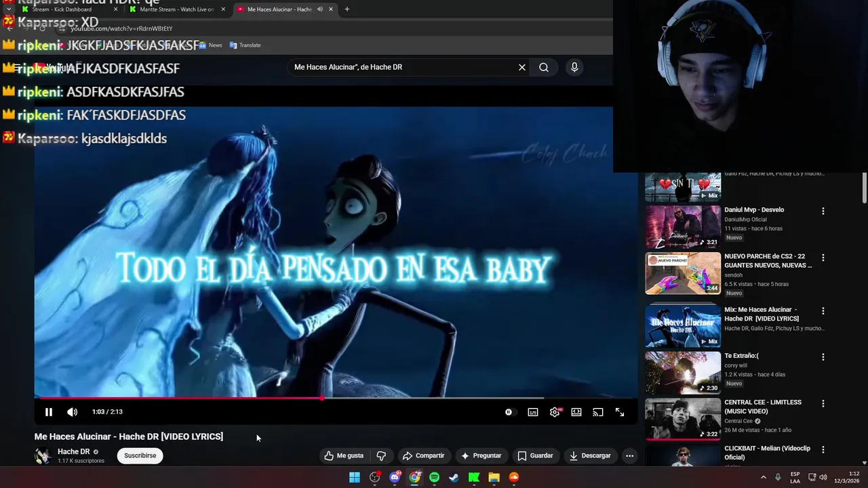Open Daniul Mvp - Desvelo video thumbnail
Viewport: 868px width, 488px height.
(x=683, y=226)
